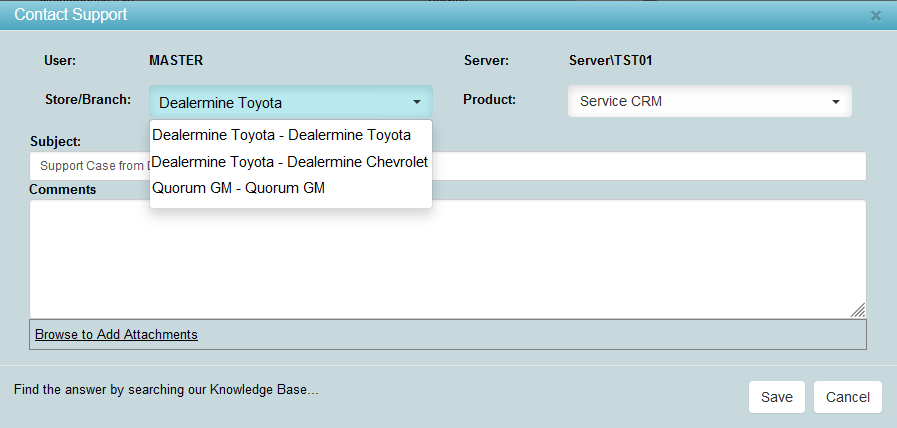The height and width of the screenshot is (428, 897).
Task: Open the Browse to Add Attachments link
Action: 116,334
